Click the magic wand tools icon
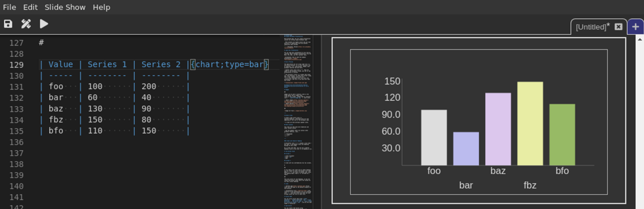This screenshot has width=644, height=209. coord(26,24)
